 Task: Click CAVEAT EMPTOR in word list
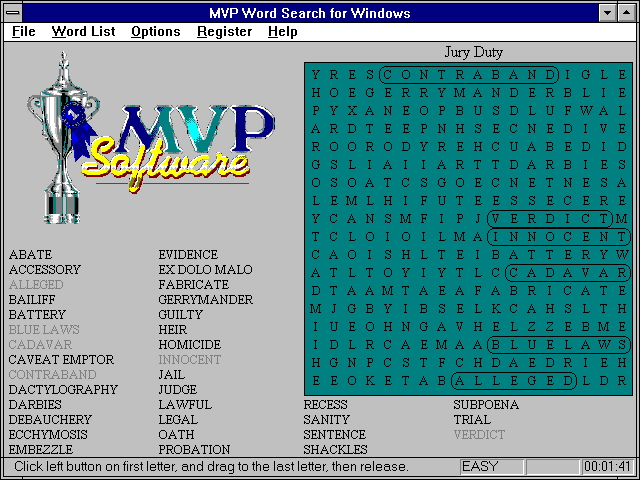(61, 360)
